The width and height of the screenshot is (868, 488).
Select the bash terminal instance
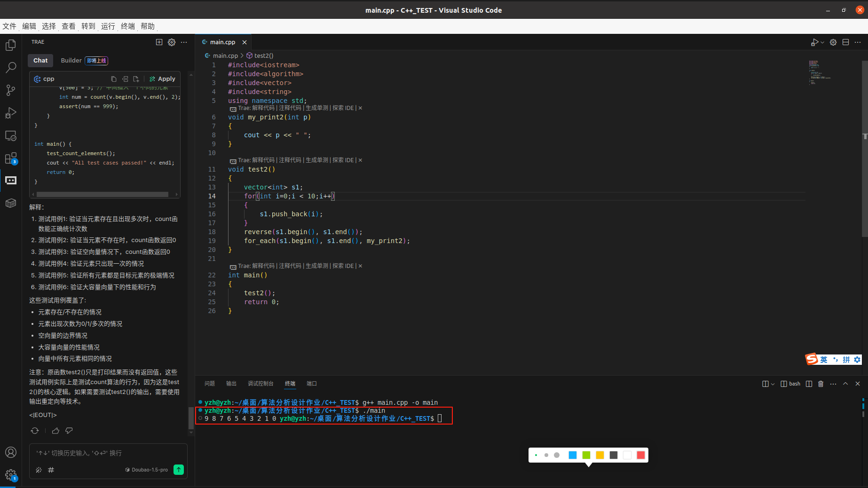tap(790, 384)
